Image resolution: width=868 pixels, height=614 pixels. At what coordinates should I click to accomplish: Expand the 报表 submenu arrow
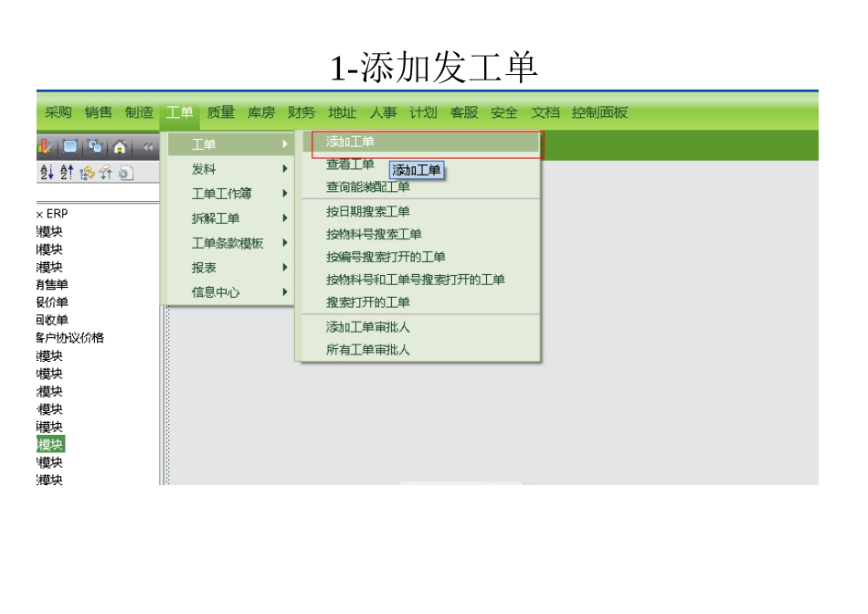pyautogui.click(x=284, y=268)
